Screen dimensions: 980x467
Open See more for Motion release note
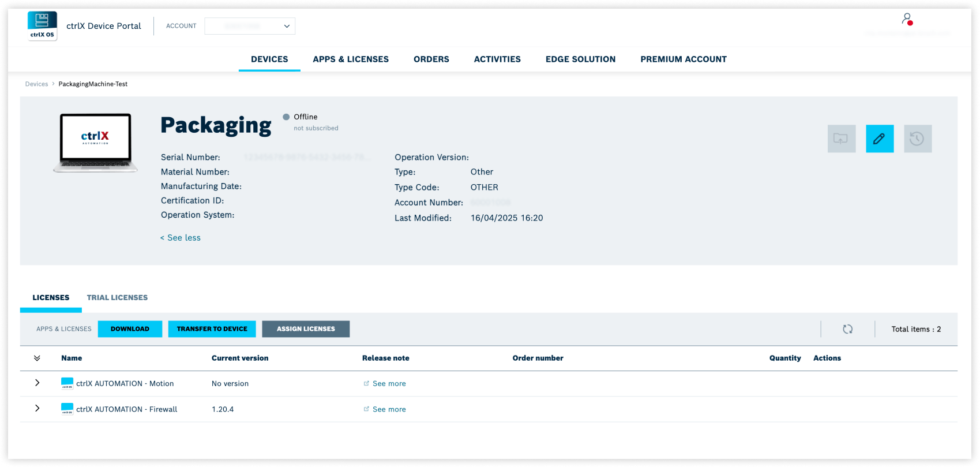click(389, 383)
